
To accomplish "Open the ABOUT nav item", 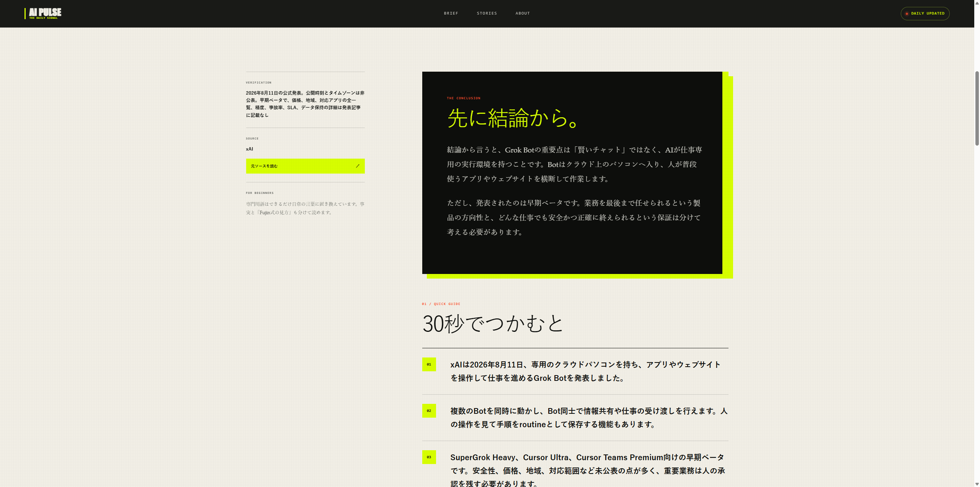I will coord(523,13).
